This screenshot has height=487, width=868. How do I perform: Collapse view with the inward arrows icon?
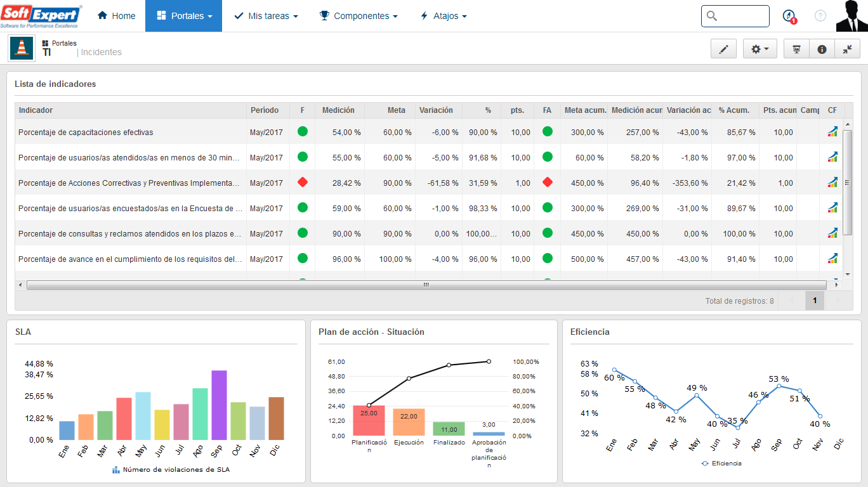pos(848,49)
